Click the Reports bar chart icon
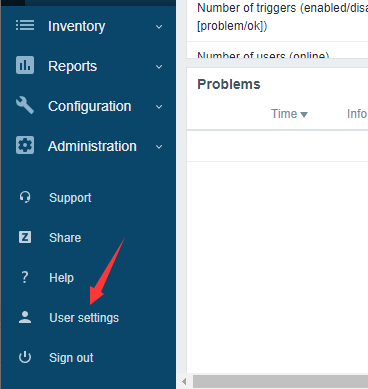368x389 pixels. (x=25, y=65)
